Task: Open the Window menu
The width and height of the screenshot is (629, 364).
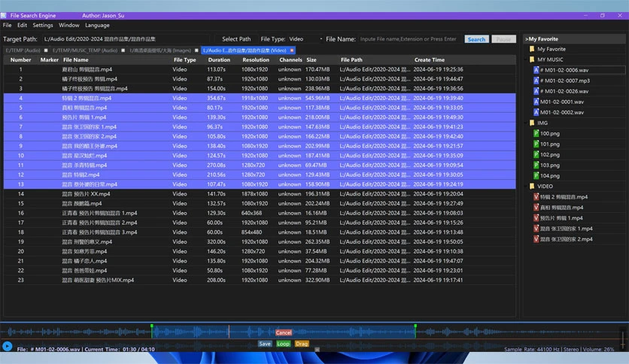Action: coord(69,26)
